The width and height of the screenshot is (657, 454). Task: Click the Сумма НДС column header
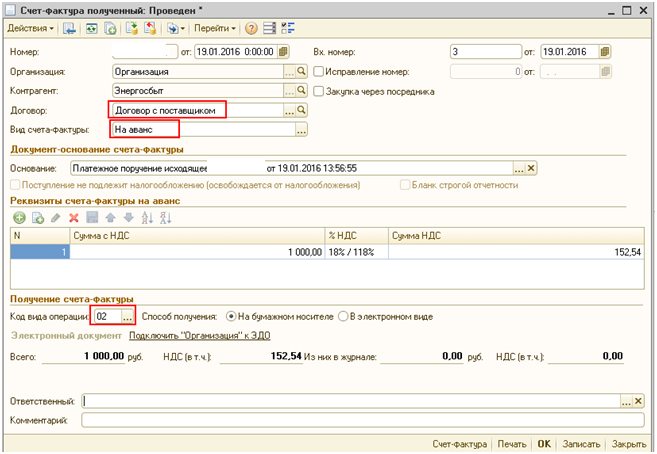tap(516, 236)
